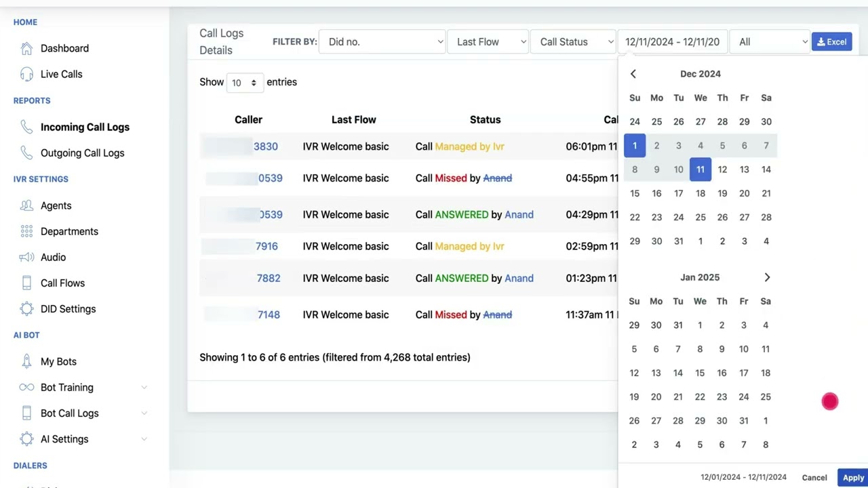Click the AI Settings gear icon
Viewport: 868px width, 488px height.
pos(26,439)
